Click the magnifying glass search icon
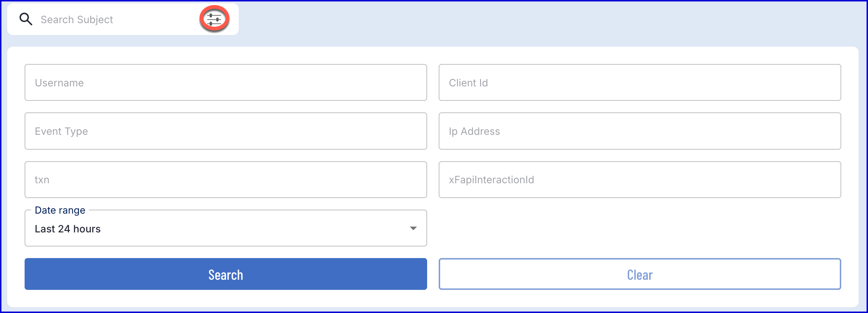The width and height of the screenshot is (868, 313). point(26,19)
